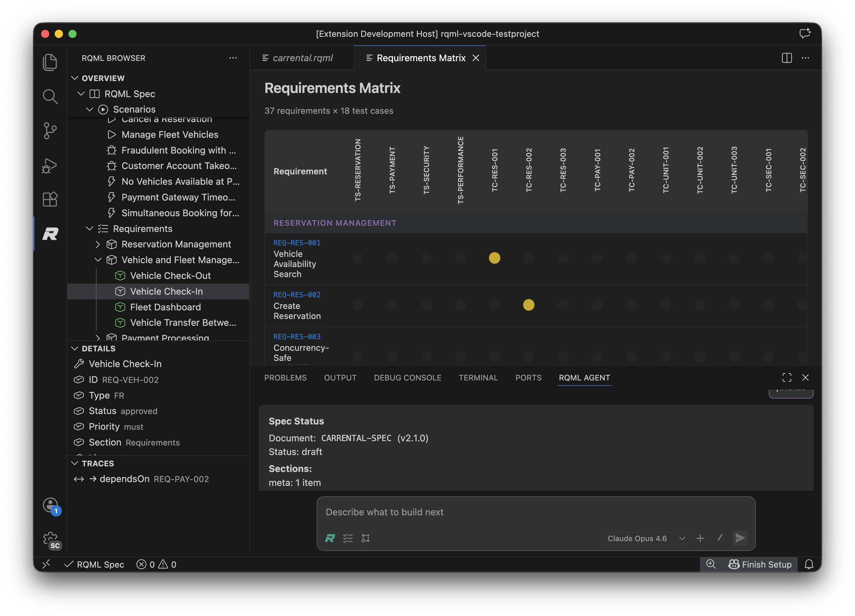Click the notifications bell in status bar
Screen dimensions: 855x616
[809, 564]
